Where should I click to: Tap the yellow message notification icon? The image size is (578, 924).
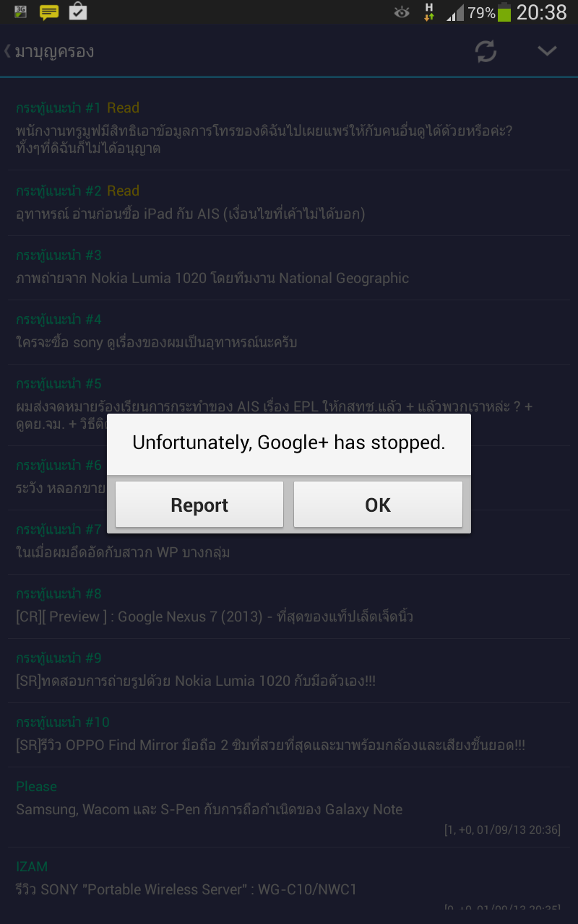(x=49, y=12)
